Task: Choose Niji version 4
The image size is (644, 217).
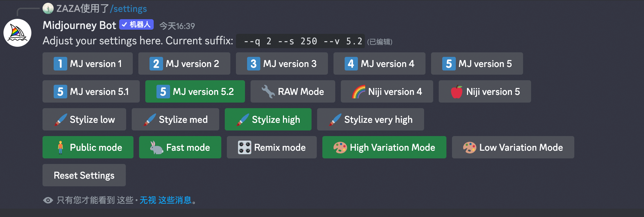Action: point(387,91)
